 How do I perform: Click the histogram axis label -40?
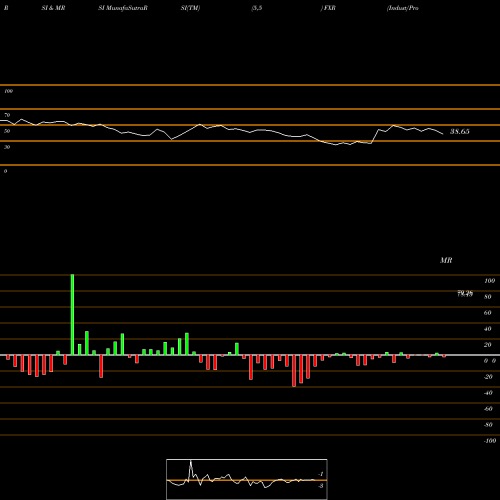click(488, 393)
